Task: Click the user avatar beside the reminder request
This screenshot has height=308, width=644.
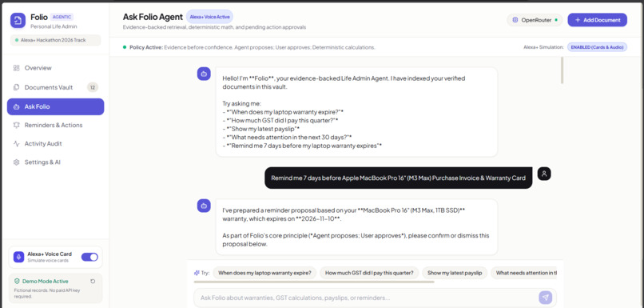Action: tap(544, 174)
